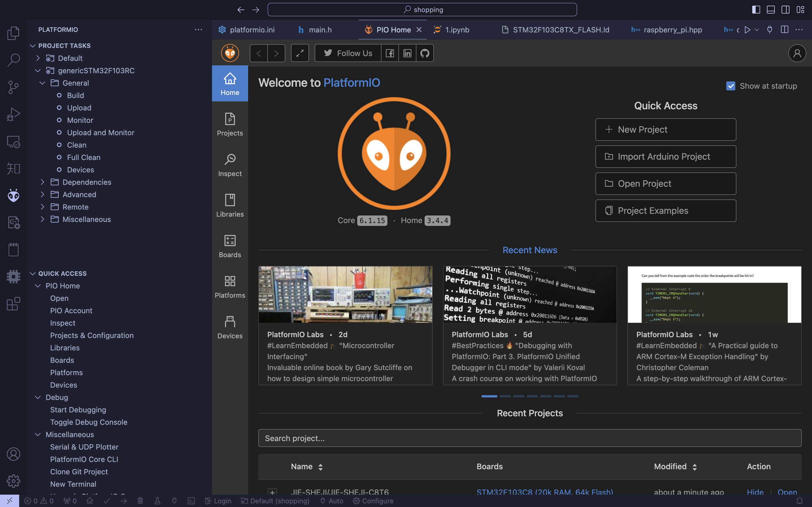The image size is (812, 507).
Task: Toggle the bottom panel layout button
Action: click(x=771, y=10)
